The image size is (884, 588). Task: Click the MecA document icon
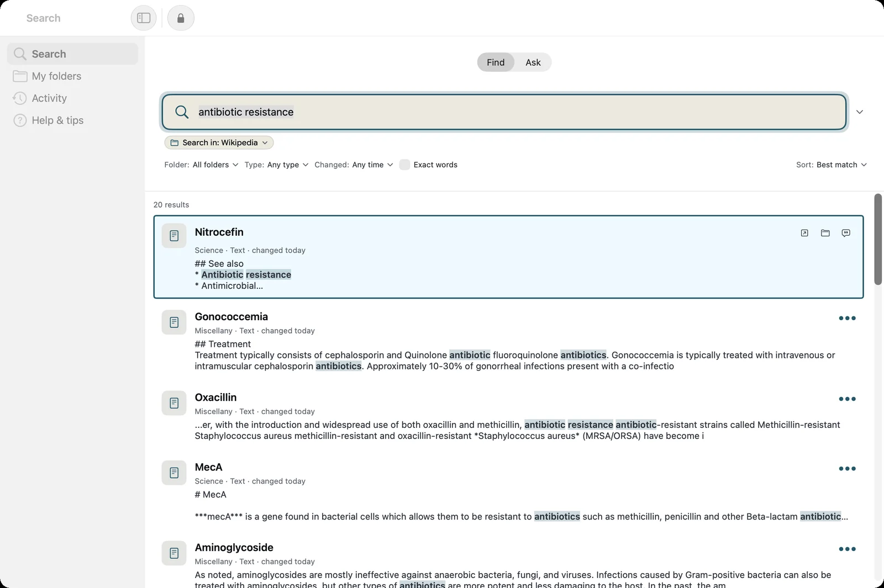coord(174,473)
